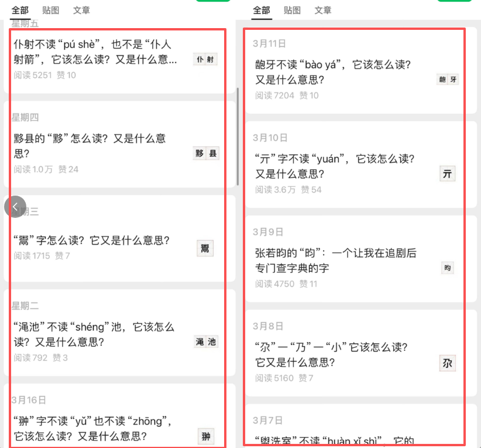
Task: Switch to left panel 文章 tab
Action: point(81,10)
